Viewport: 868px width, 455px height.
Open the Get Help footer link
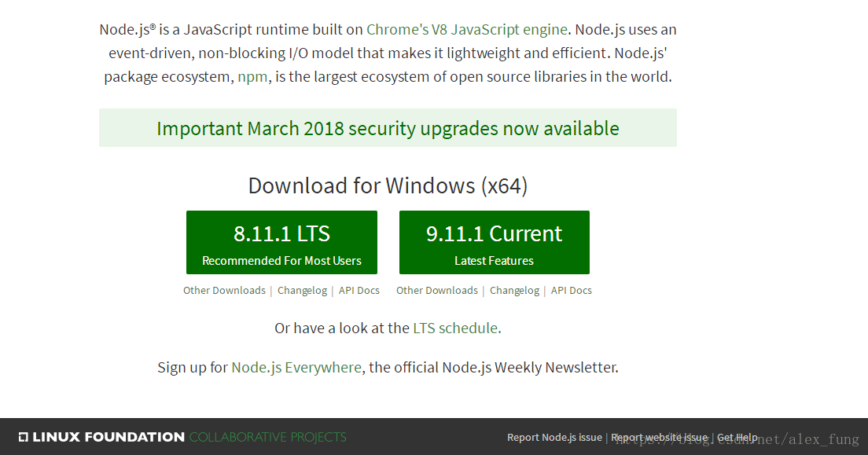pyautogui.click(x=737, y=437)
